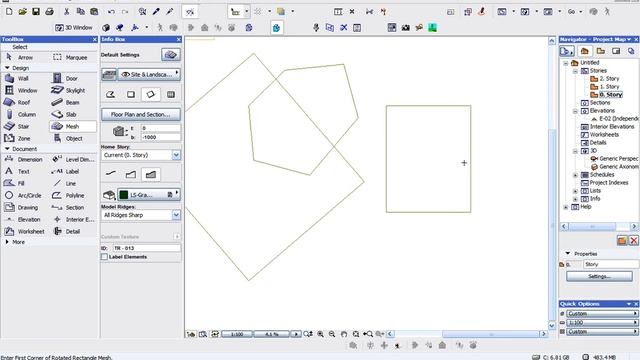Click the ID field TR - 013
640x360 pixels.
coord(147,248)
